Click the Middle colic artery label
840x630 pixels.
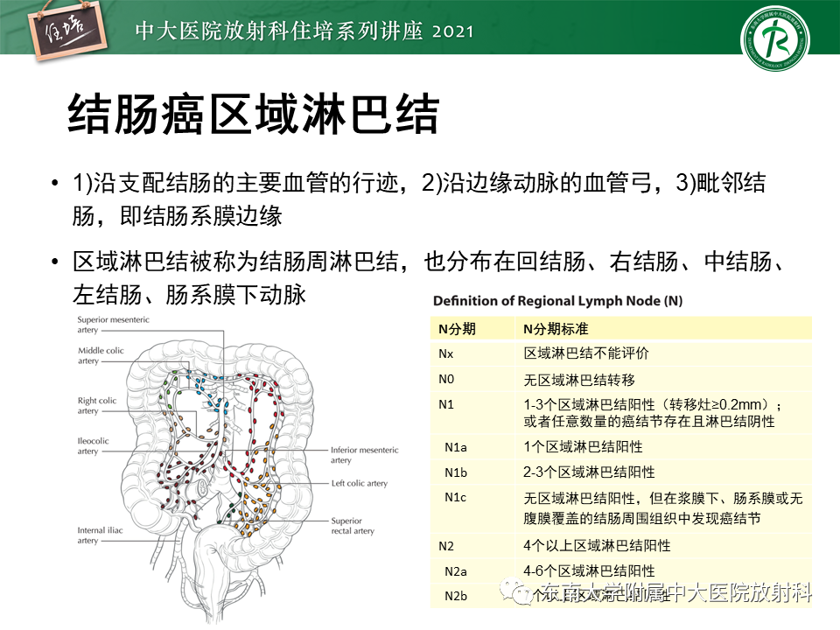[101, 355]
